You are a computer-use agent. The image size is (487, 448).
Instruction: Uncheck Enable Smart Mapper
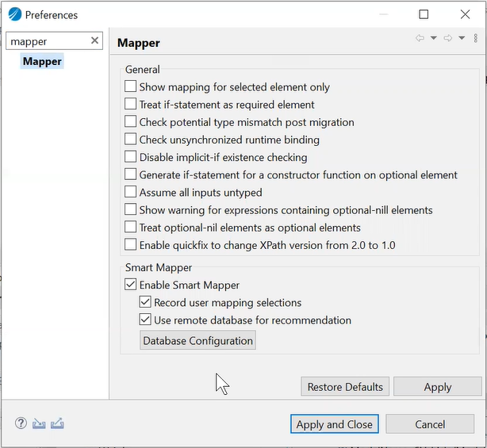pos(131,285)
